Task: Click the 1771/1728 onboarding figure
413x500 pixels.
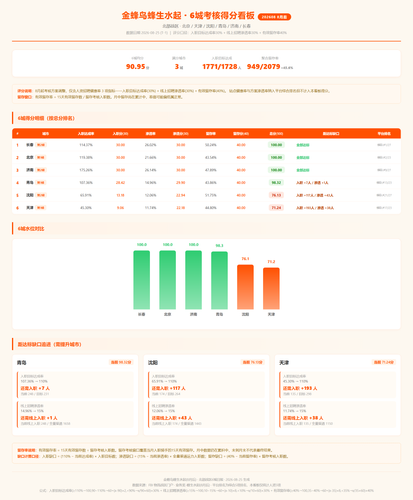Action: click(x=220, y=67)
